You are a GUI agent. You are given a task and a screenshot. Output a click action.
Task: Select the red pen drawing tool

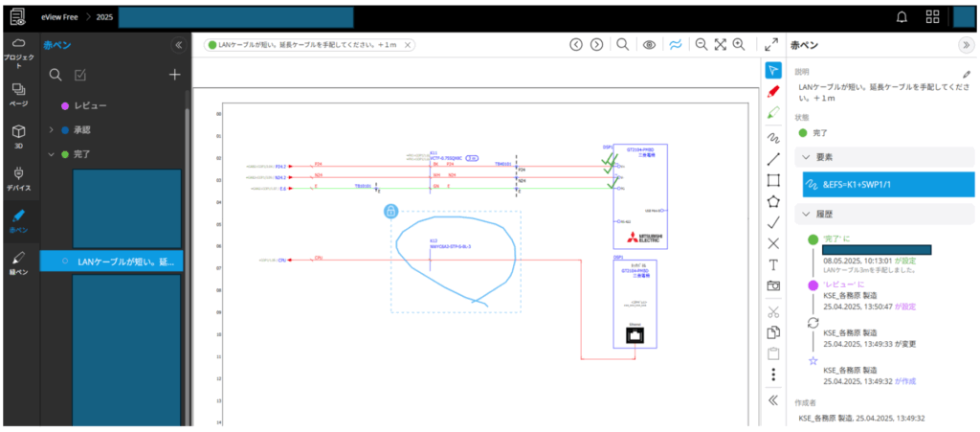point(773,91)
